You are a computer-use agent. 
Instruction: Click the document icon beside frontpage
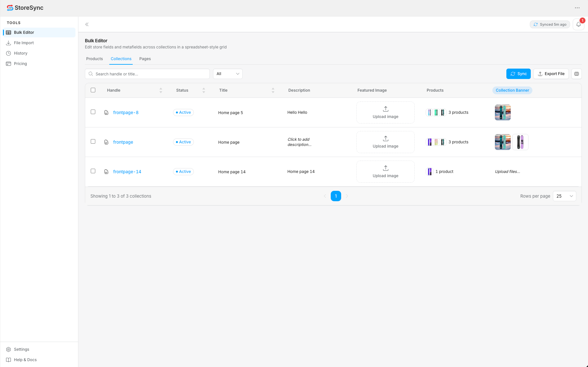[106, 142]
